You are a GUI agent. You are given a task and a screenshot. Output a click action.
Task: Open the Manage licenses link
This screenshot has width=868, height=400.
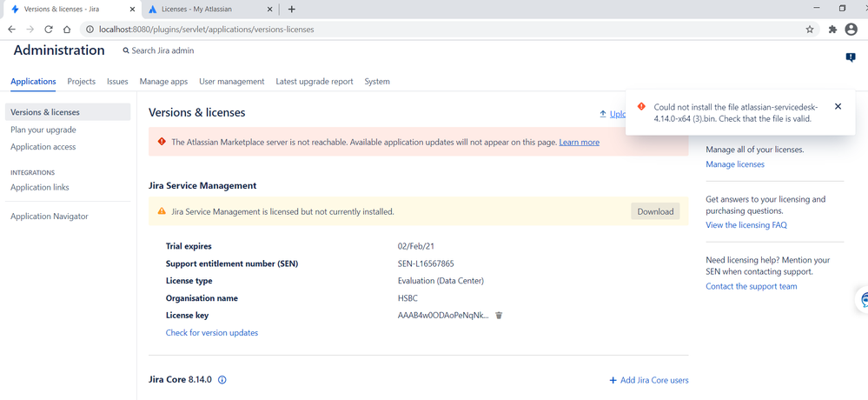pos(735,164)
